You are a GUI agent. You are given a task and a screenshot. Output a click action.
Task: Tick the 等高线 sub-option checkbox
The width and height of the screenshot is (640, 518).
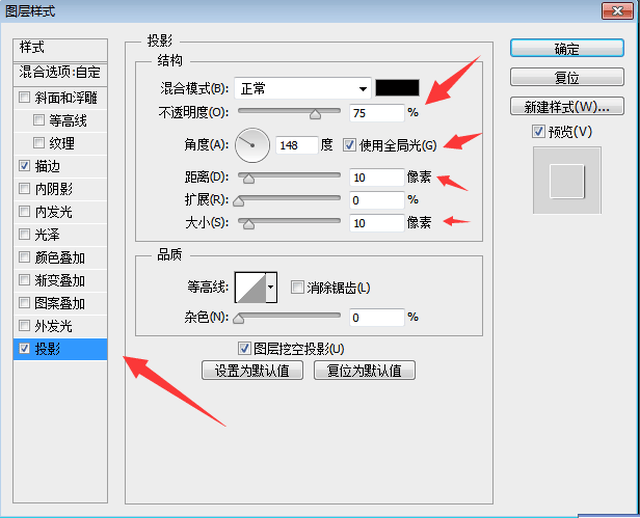point(39,120)
